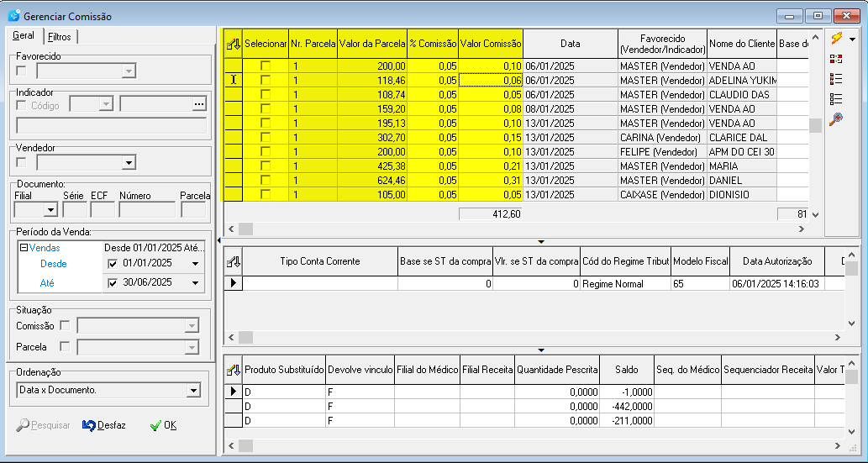
Task: Tick Selecionar checkbox for DIONISIO row
Action: 266,194
